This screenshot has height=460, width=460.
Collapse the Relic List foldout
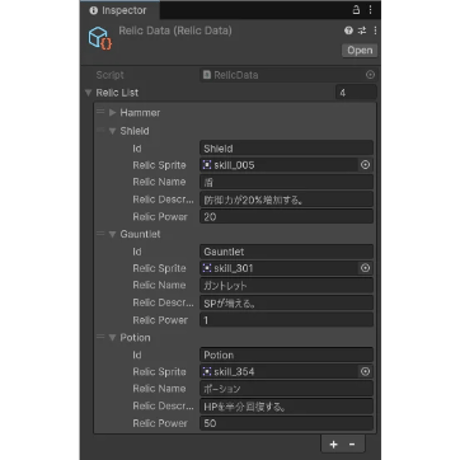[88, 93]
